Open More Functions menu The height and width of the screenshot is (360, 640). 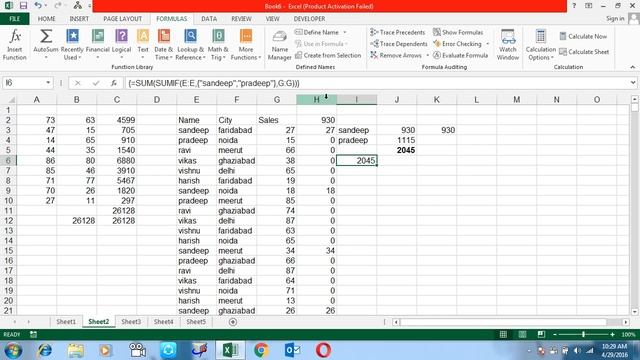click(246, 45)
